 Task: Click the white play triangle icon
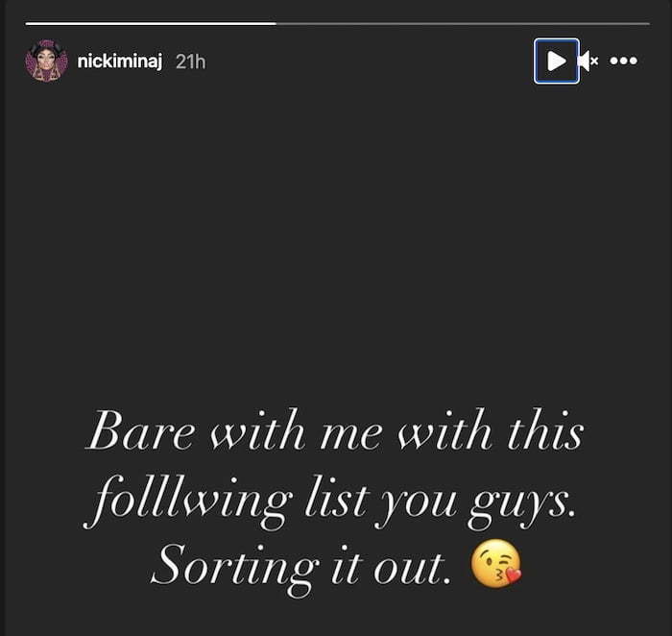coord(556,61)
